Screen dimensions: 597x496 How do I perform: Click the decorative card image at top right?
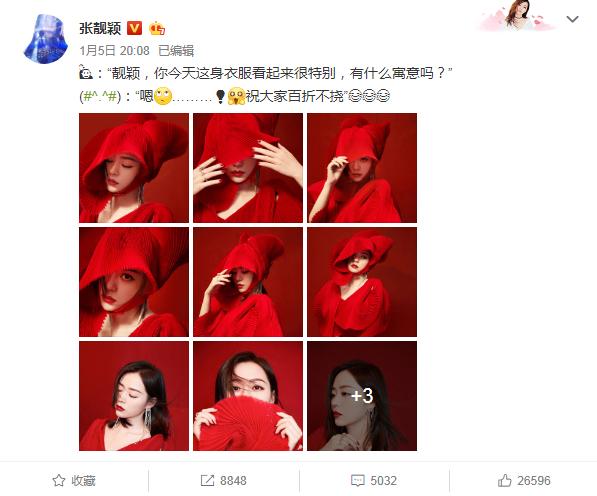click(519, 15)
